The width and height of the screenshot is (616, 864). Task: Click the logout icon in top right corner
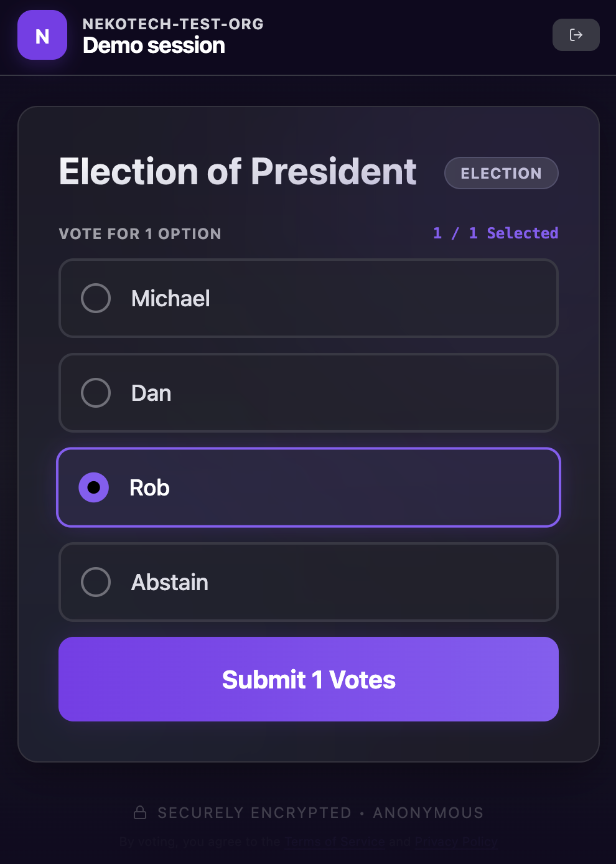pyautogui.click(x=576, y=35)
